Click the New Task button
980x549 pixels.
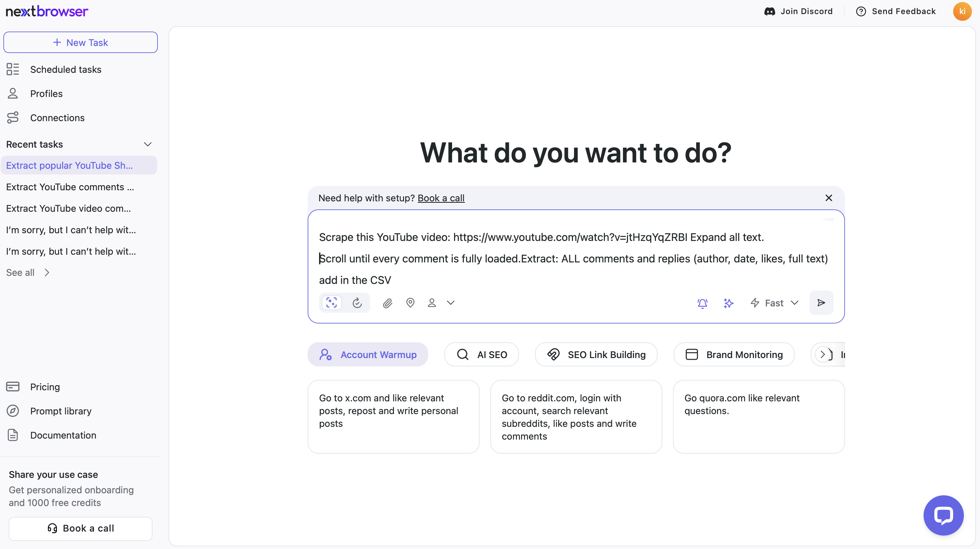coord(80,43)
